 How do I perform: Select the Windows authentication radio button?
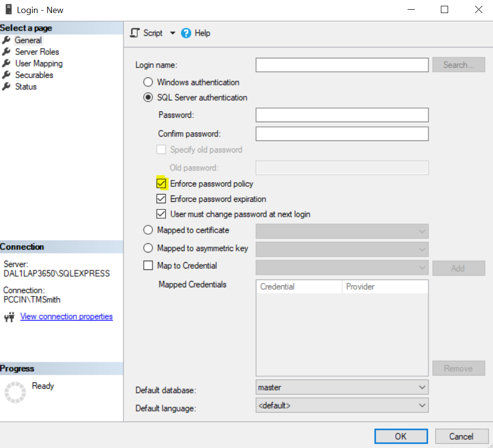coord(148,82)
